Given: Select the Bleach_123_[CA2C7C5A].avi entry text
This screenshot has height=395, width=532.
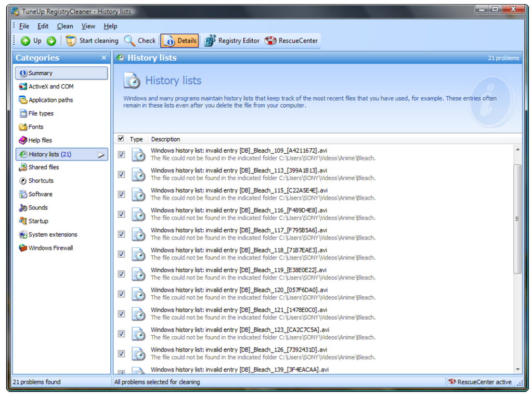Looking at the screenshot, I should pos(240,330).
